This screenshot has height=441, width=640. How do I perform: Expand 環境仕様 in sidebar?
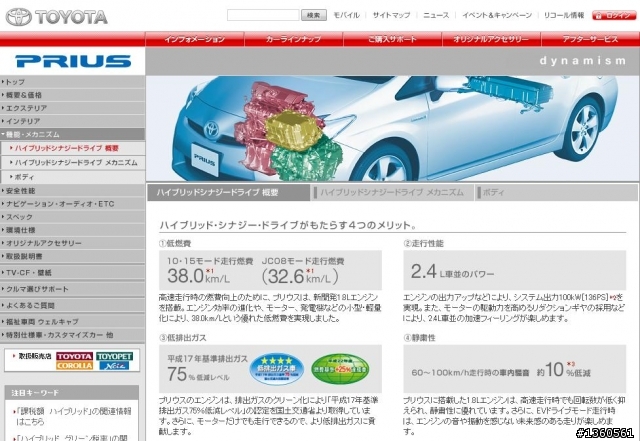[x=72, y=229]
